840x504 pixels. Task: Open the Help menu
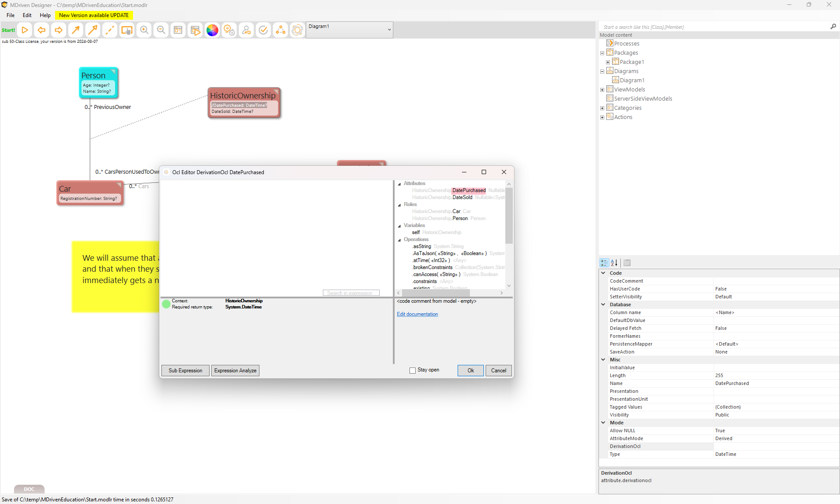click(x=45, y=15)
